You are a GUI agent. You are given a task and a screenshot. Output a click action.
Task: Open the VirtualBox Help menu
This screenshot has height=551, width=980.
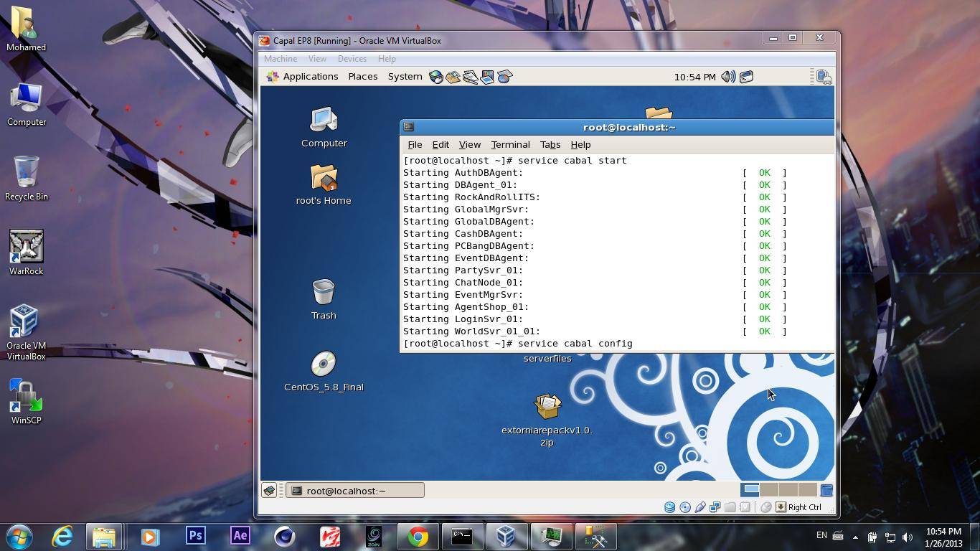387,59
